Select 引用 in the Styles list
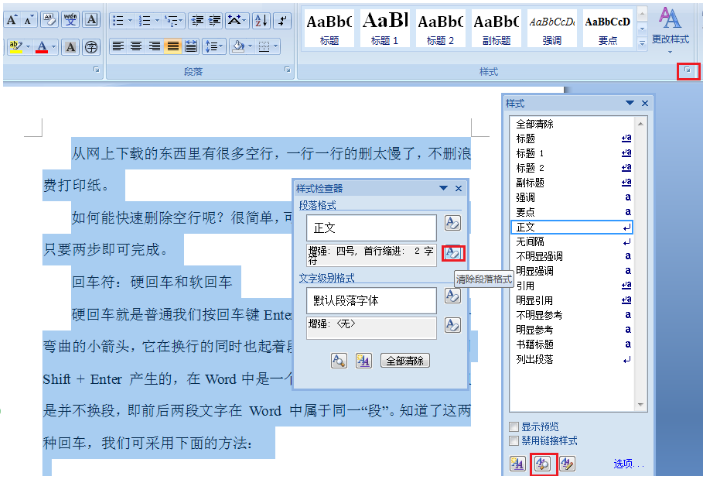The width and height of the screenshot is (710, 483). (571, 286)
